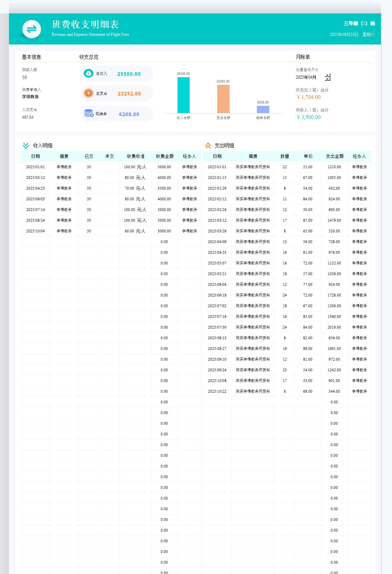Click the 三年级（5）班 class name in header

click(359, 23)
